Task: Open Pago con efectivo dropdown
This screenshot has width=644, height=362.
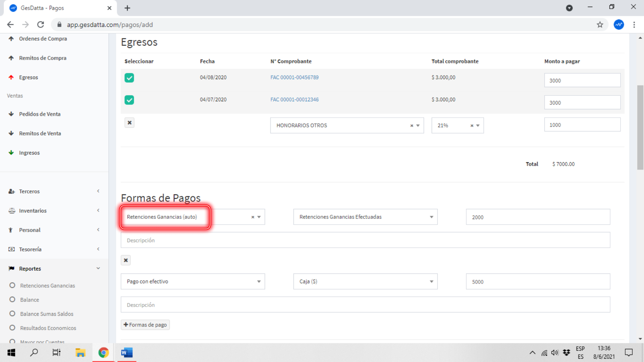Action: 193,282
